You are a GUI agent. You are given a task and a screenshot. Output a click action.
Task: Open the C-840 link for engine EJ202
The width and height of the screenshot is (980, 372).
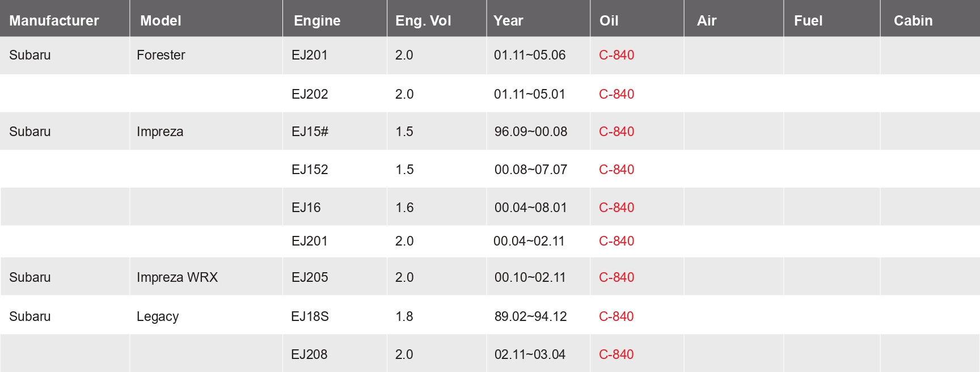pos(616,94)
